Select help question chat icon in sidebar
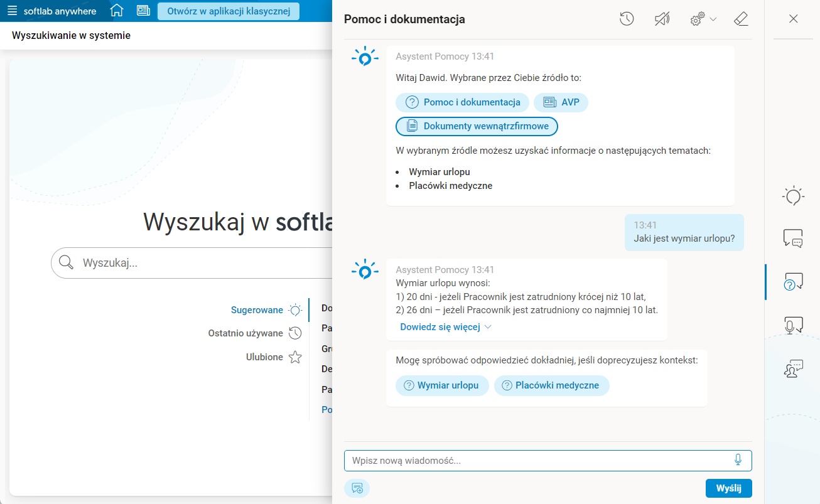The width and height of the screenshot is (820, 504). (x=794, y=281)
